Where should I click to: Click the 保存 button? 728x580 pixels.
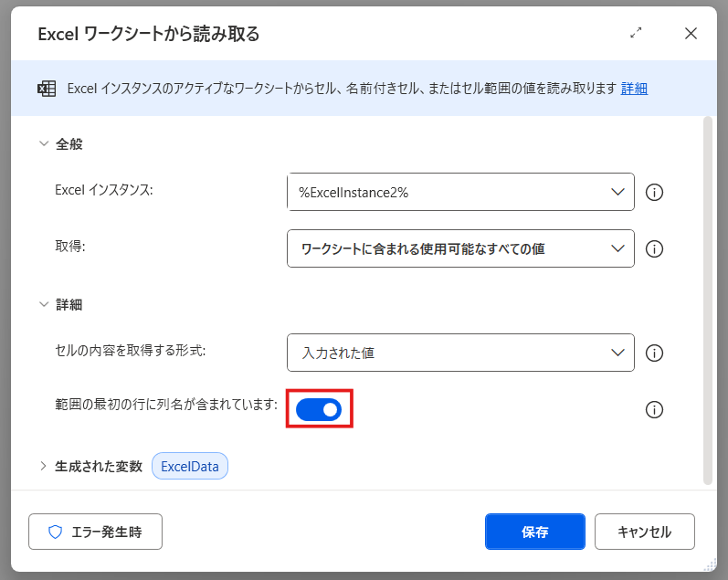coord(534,532)
